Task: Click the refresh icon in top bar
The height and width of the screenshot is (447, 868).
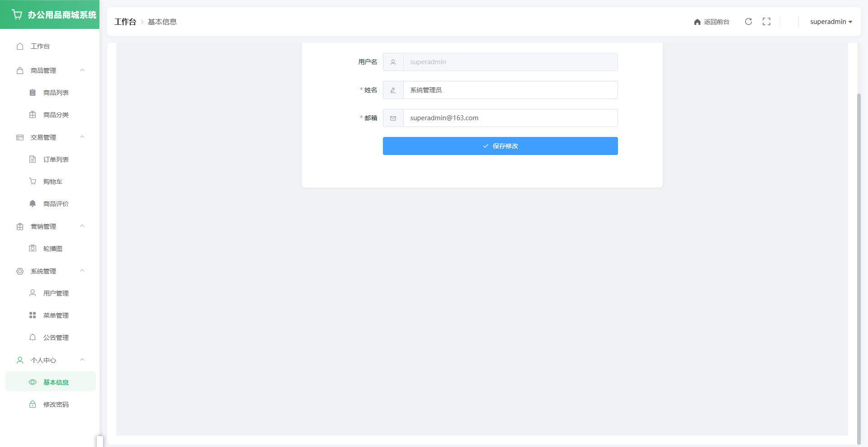Action: 748,22
